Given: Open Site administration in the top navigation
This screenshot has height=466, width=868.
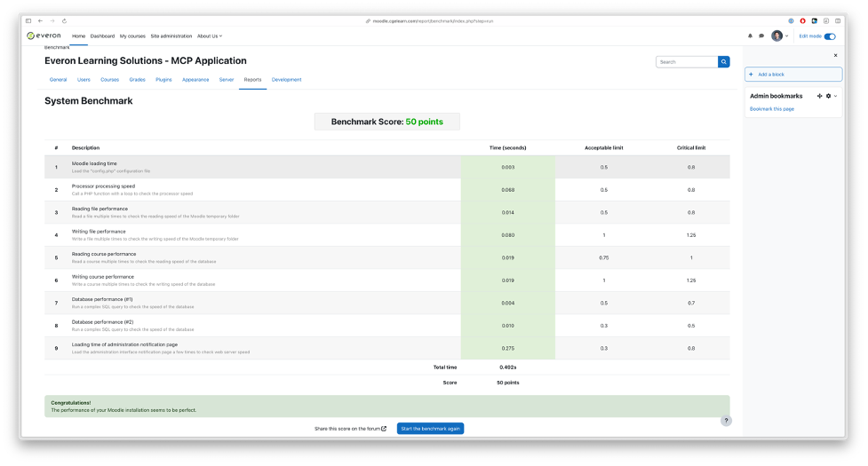Looking at the screenshot, I should [171, 36].
